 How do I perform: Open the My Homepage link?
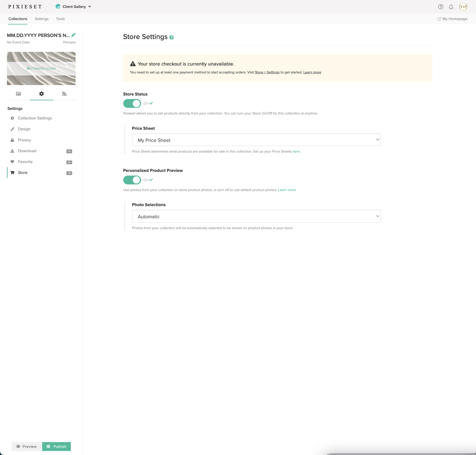coord(452,19)
